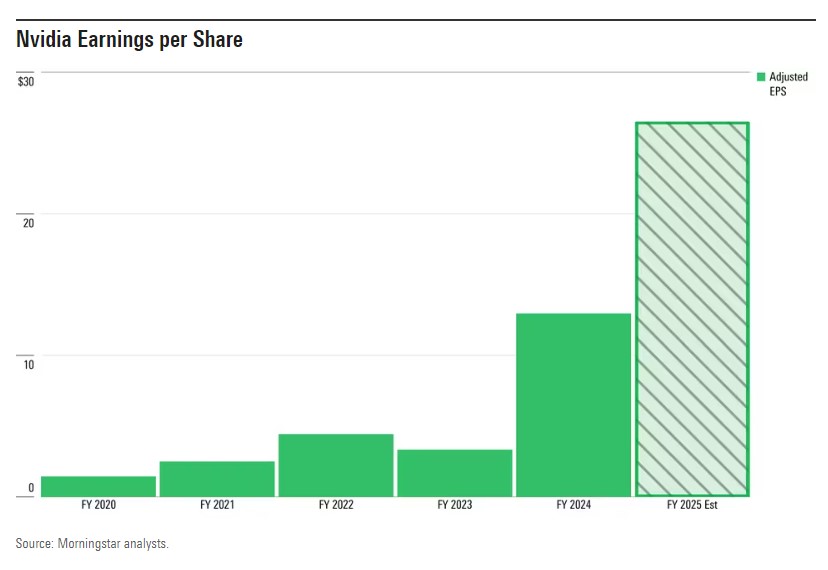Click the "FY 2024" x-axis label
This screenshot has height=570, width=828.
coord(573,505)
